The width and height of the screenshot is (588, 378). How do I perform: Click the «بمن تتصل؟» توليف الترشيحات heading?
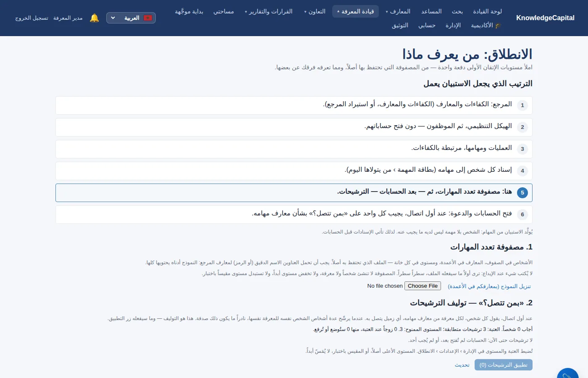pyautogui.click(x=471, y=303)
